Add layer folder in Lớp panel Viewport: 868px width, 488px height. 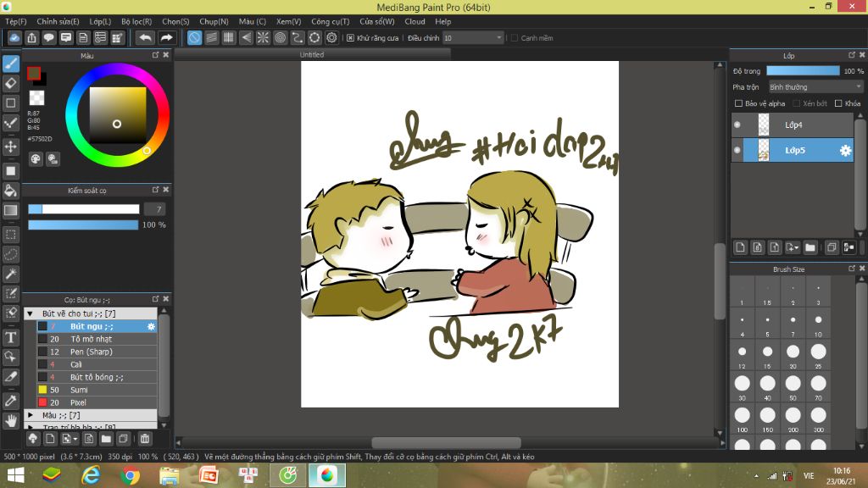810,247
